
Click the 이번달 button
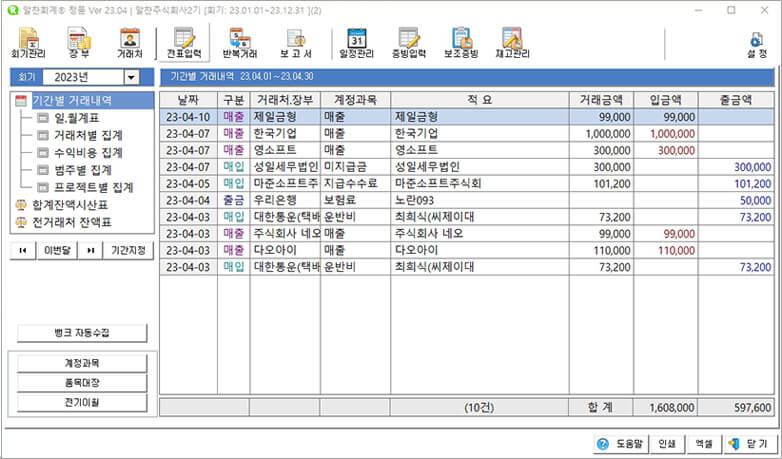tap(57, 250)
